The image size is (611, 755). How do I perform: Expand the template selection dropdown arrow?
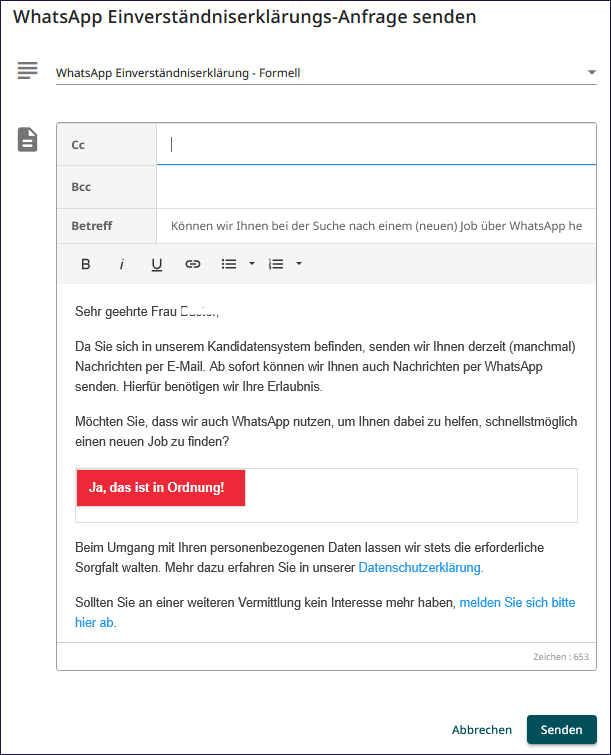[592, 72]
